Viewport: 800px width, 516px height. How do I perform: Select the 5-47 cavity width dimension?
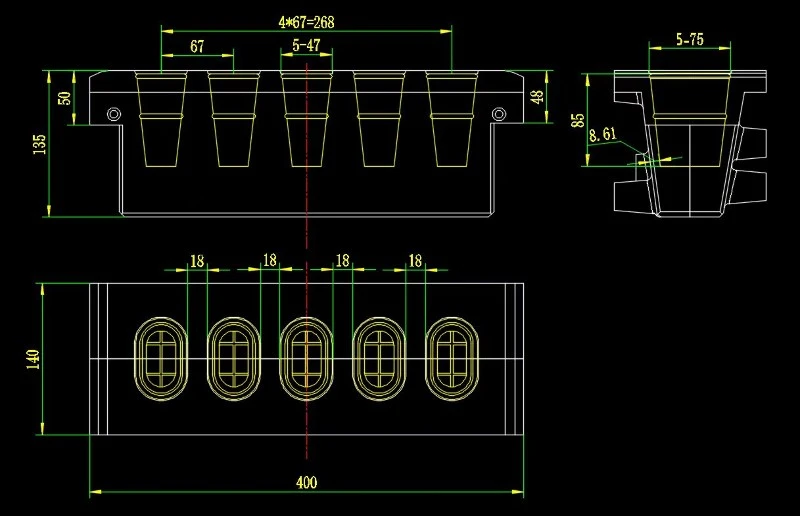click(x=306, y=45)
